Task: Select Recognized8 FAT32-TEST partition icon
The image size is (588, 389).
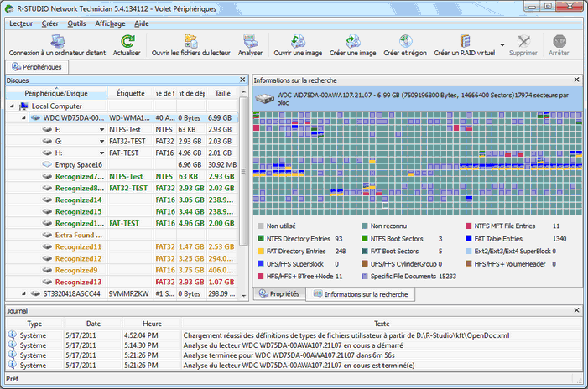Action: coord(47,188)
